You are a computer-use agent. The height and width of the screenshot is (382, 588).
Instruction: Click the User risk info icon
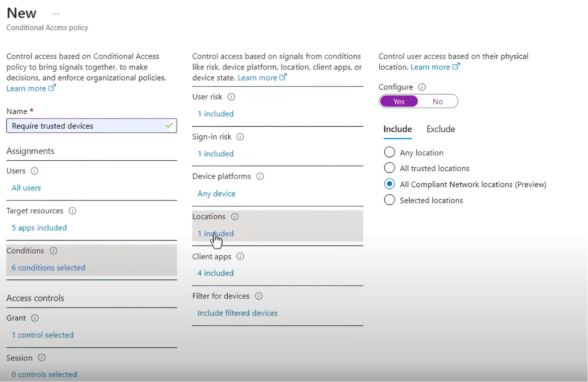(231, 97)
